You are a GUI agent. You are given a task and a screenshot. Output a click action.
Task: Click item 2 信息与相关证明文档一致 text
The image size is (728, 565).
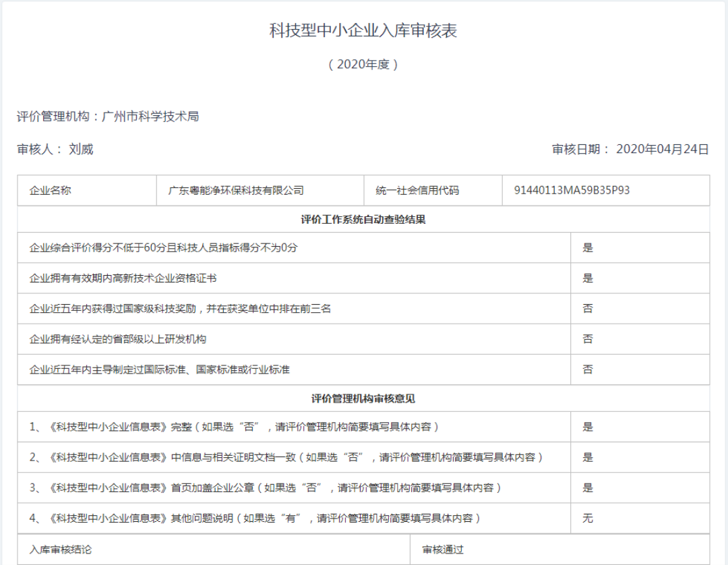286,457
